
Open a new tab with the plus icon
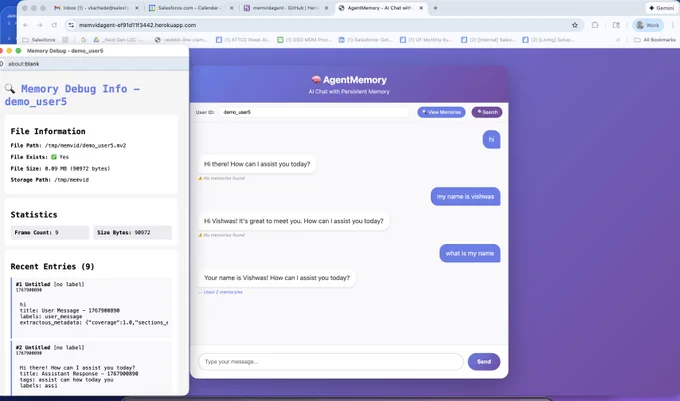click(x=435, y=8)
